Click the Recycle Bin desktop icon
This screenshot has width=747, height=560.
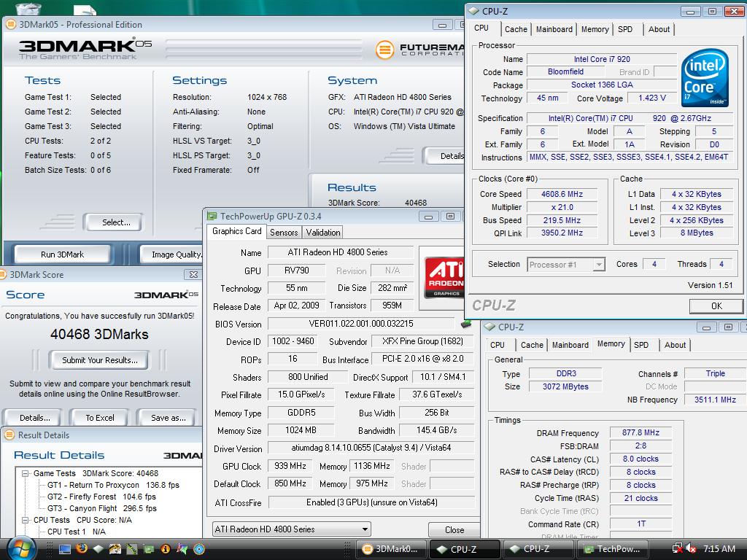[28, 7]
